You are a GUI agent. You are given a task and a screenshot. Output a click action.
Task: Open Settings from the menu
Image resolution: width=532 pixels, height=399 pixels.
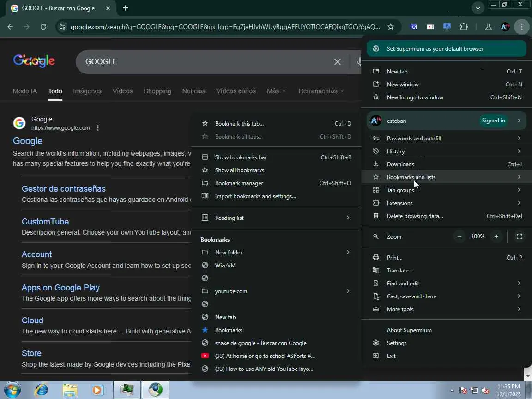pyautogui.click(x=447, y=343)
